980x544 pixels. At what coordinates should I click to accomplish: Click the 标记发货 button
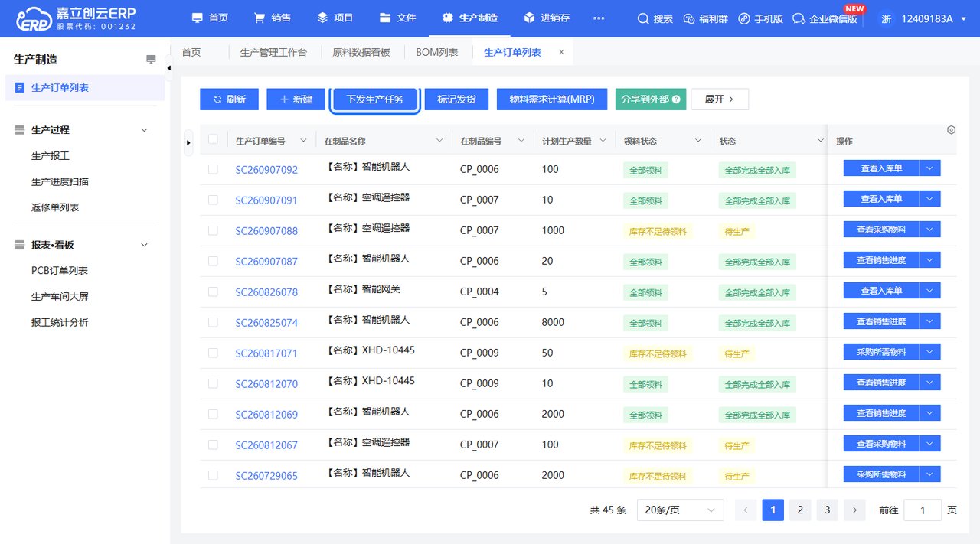tap(456, 99)
